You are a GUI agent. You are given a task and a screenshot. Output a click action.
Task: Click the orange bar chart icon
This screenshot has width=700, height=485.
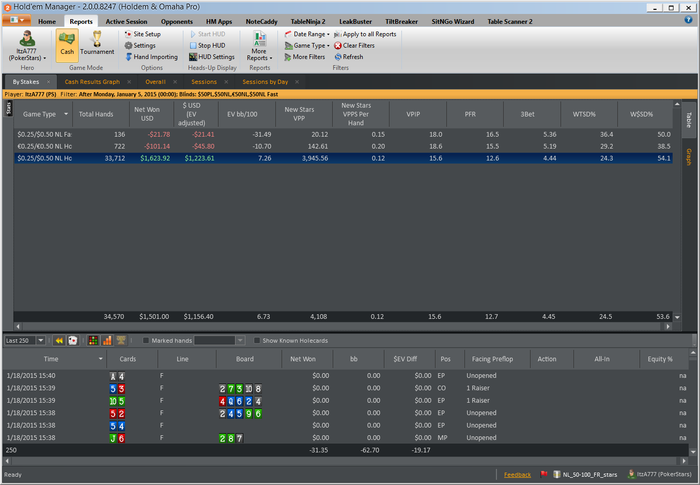coord(107,340)
